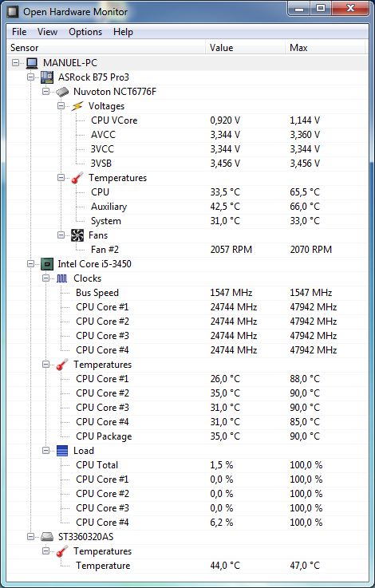Click the ST3360320AS hard drive icon

[x=47, y=537]
